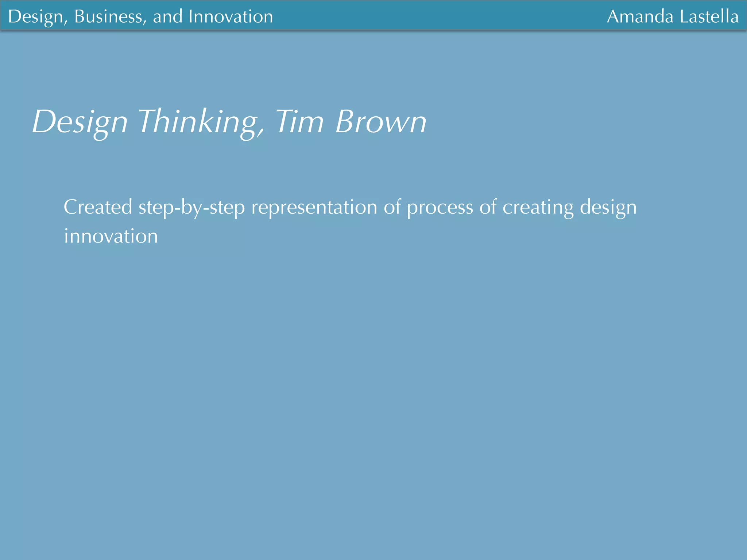Click "design" at the end of the first body line

coord(608,207)
